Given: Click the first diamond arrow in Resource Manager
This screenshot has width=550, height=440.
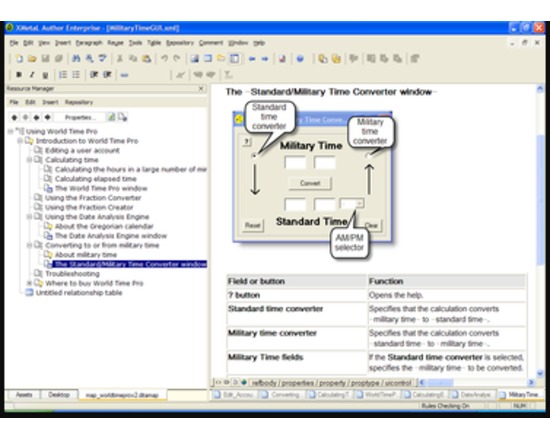Looking at the screenshot, I should pos(14,117).
